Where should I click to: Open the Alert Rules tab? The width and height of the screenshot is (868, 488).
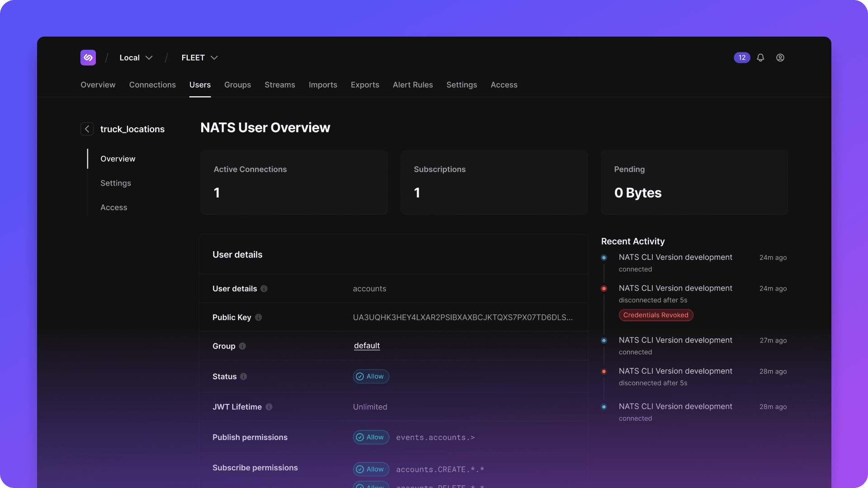click(412, 84)
